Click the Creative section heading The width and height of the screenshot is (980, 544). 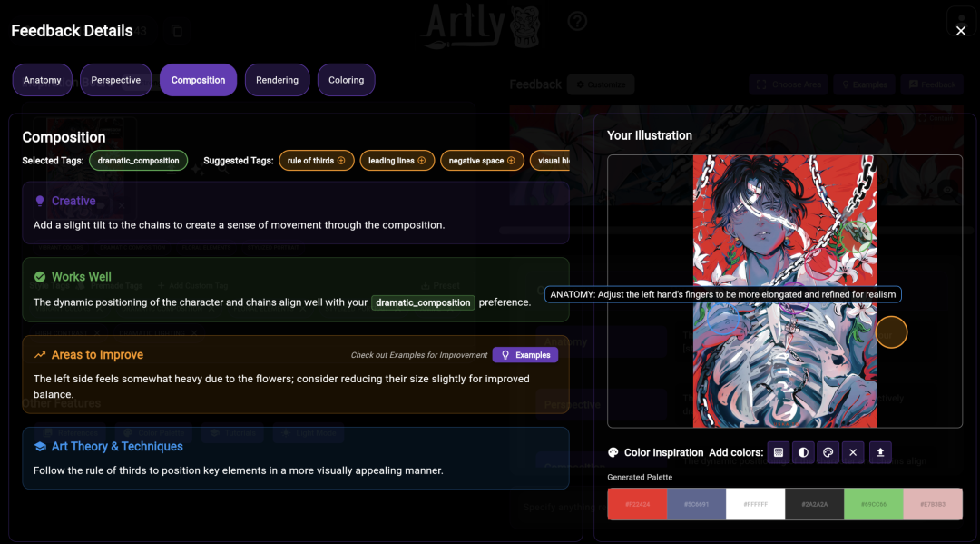pos(73,201)
